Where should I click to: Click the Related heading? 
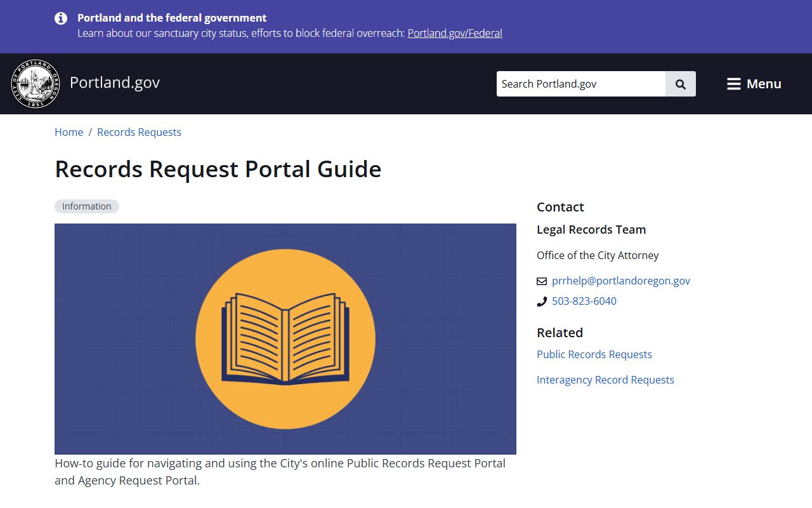click(x=560, y=333)
